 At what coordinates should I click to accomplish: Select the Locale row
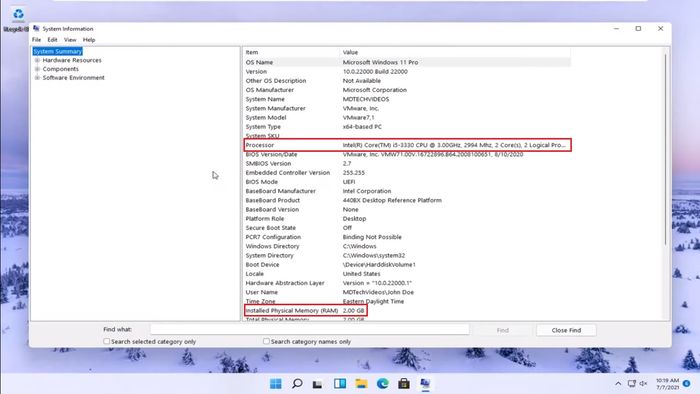pos(407,274)
